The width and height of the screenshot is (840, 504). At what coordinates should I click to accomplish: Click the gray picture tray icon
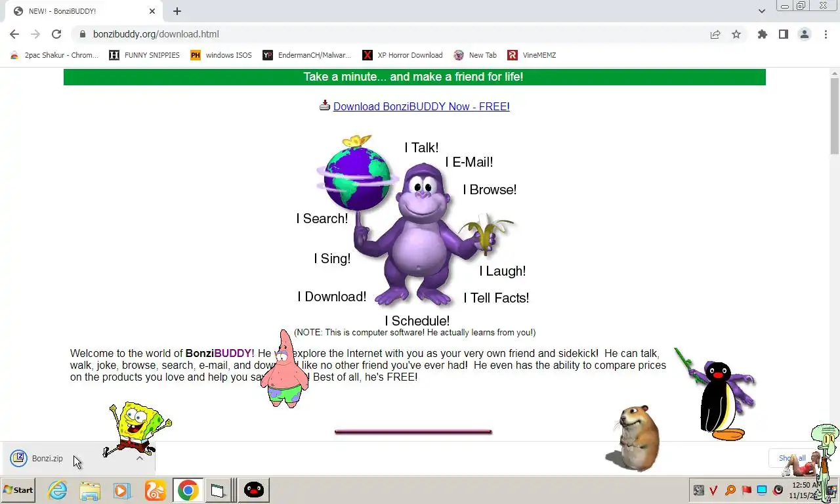point(698,490)
